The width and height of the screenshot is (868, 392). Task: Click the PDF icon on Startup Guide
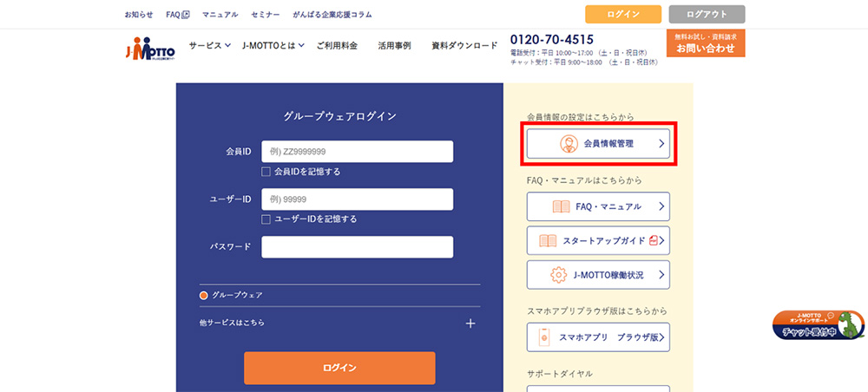(x=654, y=240)
